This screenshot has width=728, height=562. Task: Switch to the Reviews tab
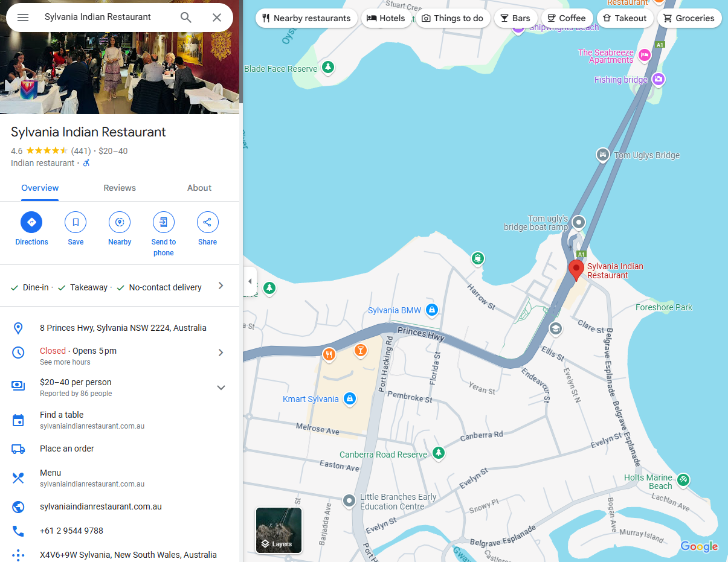[120, 188]
